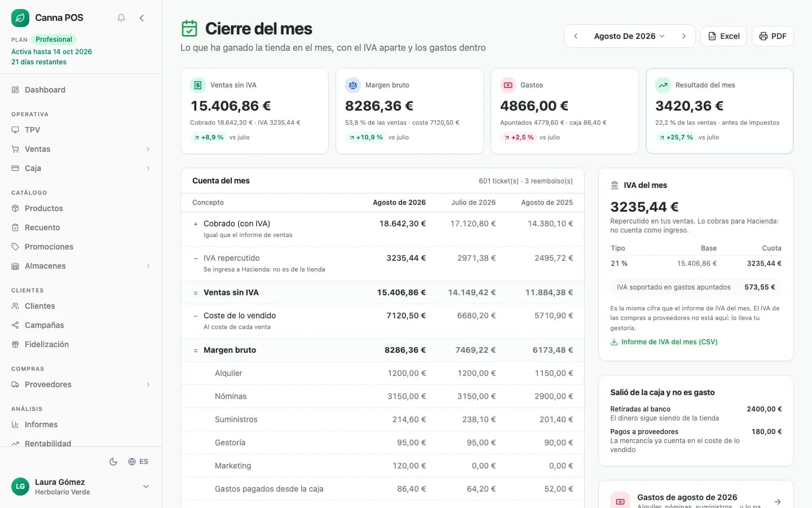The height and width of the screenshot is (508, 812).
Task: Click the Ventas sin IVA card icon
Action: click(x=198, y=85)
